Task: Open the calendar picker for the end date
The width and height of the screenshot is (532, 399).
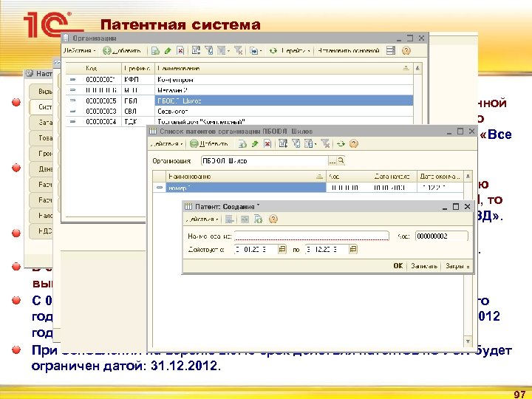Action: point(353,250)
